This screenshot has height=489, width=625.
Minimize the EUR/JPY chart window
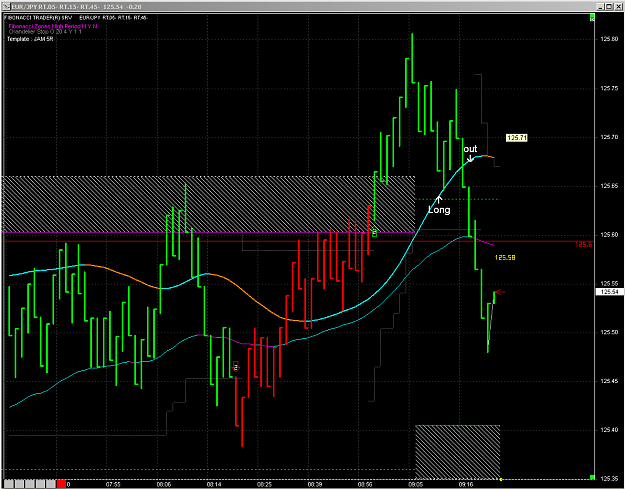coord(601,6)
